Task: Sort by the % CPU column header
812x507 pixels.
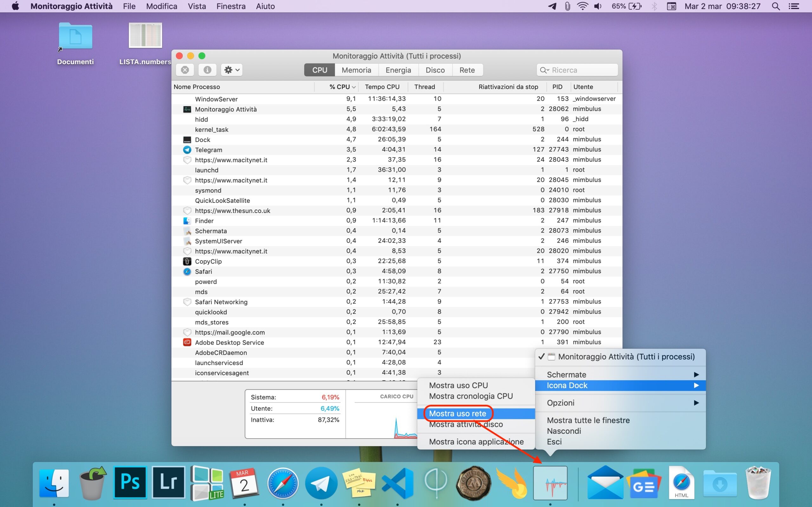Action: coord(340,87)
